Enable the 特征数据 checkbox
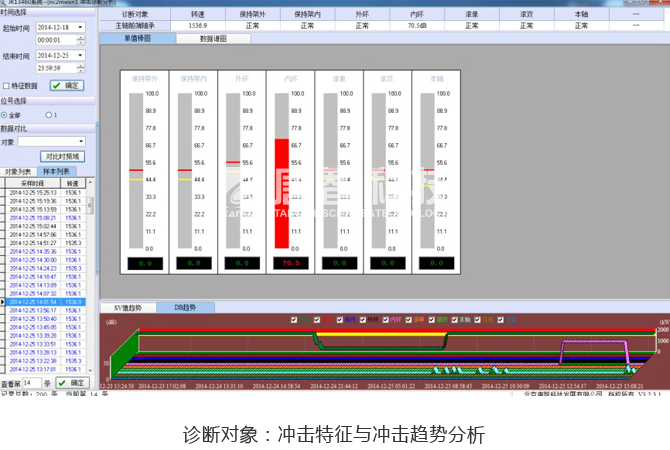Image resolution: width=670 pixels, height=450 pixels. [6, 86]
